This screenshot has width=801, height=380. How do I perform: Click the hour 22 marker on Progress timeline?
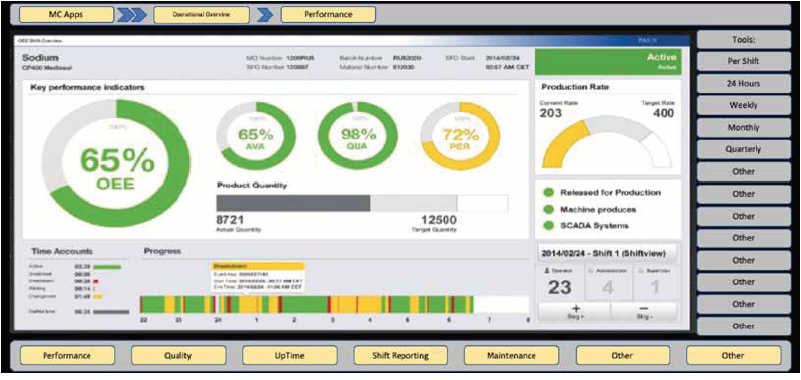tap(145, 320)
